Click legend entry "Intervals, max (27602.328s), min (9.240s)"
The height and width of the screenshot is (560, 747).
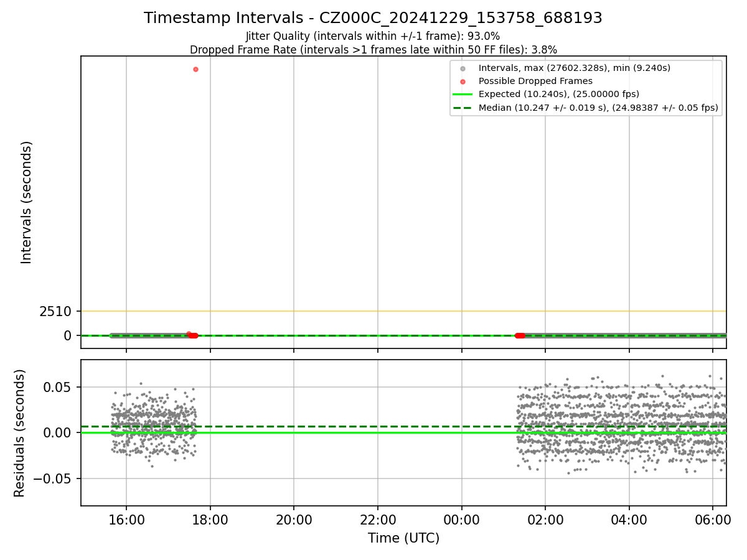(574, 68)
